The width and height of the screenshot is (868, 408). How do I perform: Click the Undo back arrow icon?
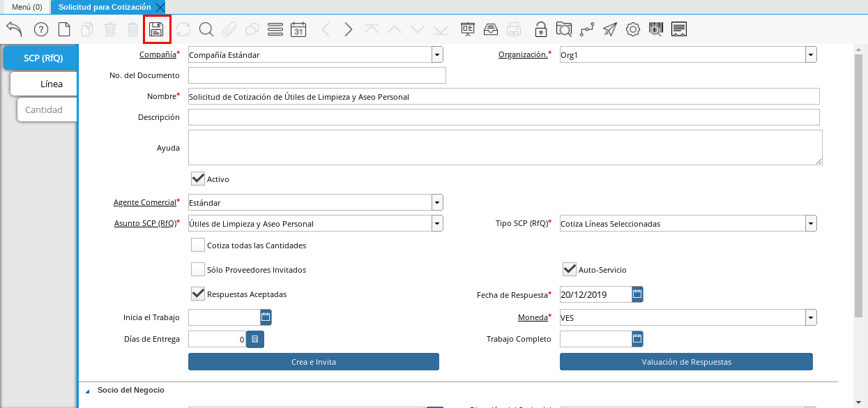[x=15, y=29]
